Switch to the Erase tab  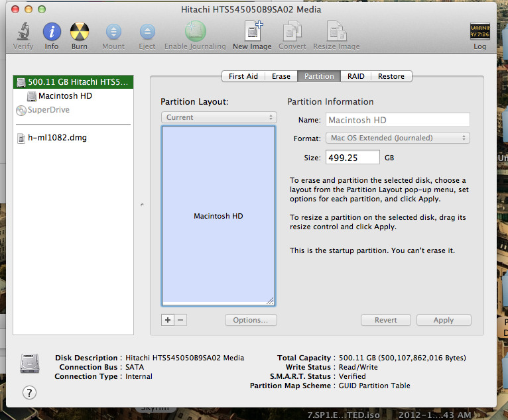(x=281, y=76)
